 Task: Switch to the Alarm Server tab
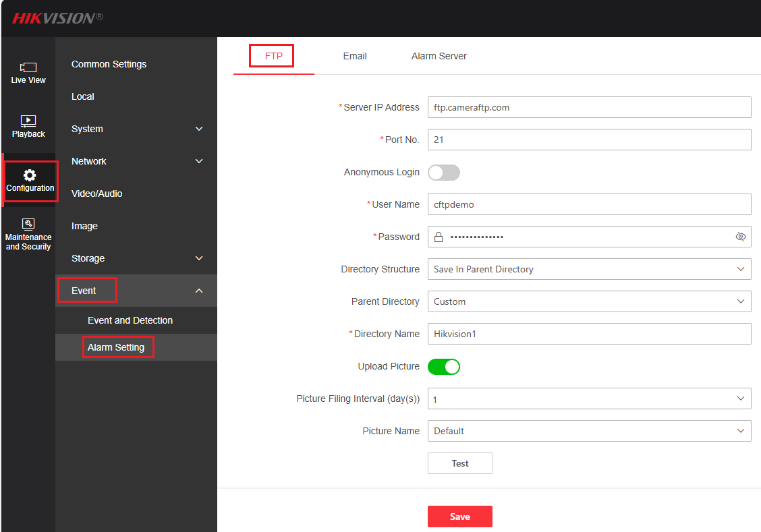click(439, 56)
